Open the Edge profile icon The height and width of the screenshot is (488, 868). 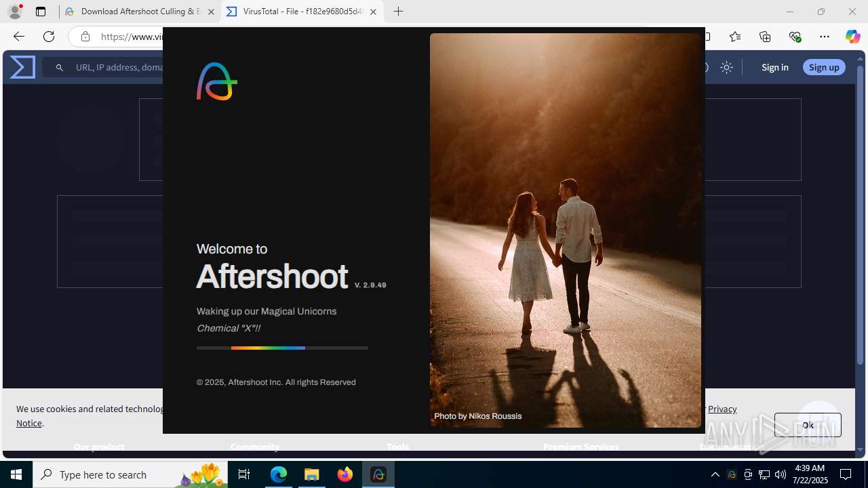15,12
